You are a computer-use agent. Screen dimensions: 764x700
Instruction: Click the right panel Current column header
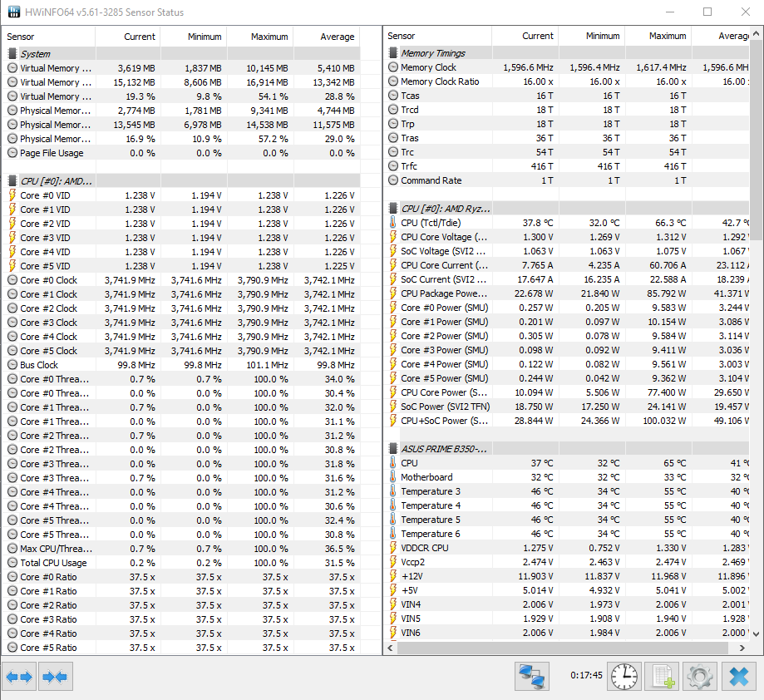pos(525,36)
